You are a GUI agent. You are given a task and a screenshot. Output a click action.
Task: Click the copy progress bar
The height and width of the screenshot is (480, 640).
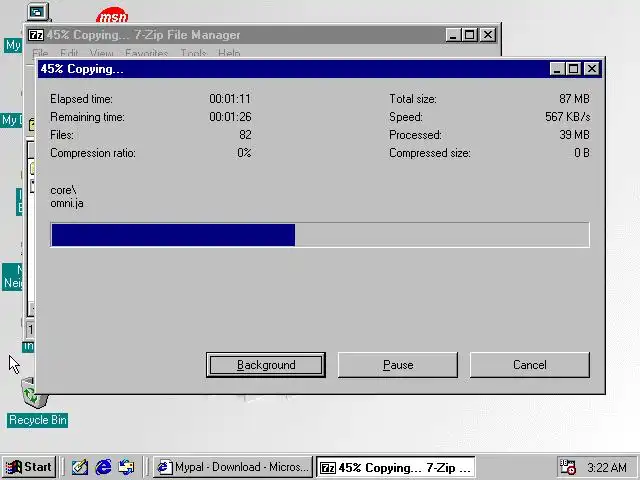tap(320, 235)
